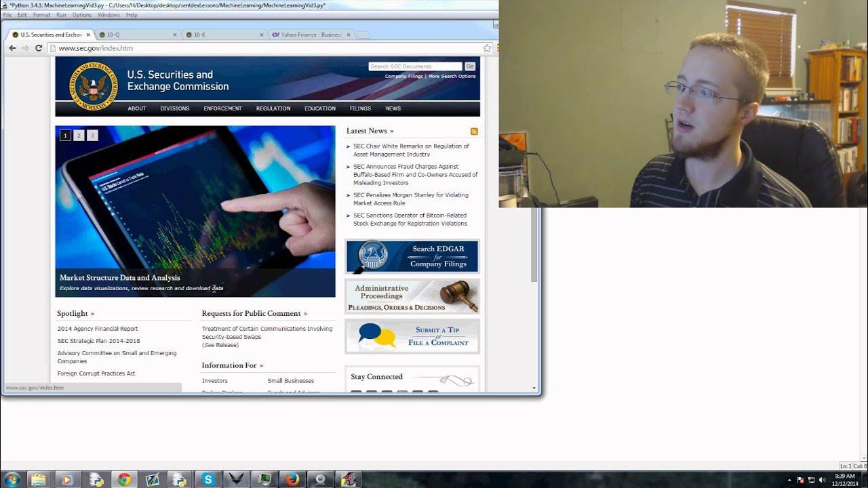The width and height of the screenshot is (868, 488).
Task: Click the Chrome back arrow
Action: (x=12, y=48)
